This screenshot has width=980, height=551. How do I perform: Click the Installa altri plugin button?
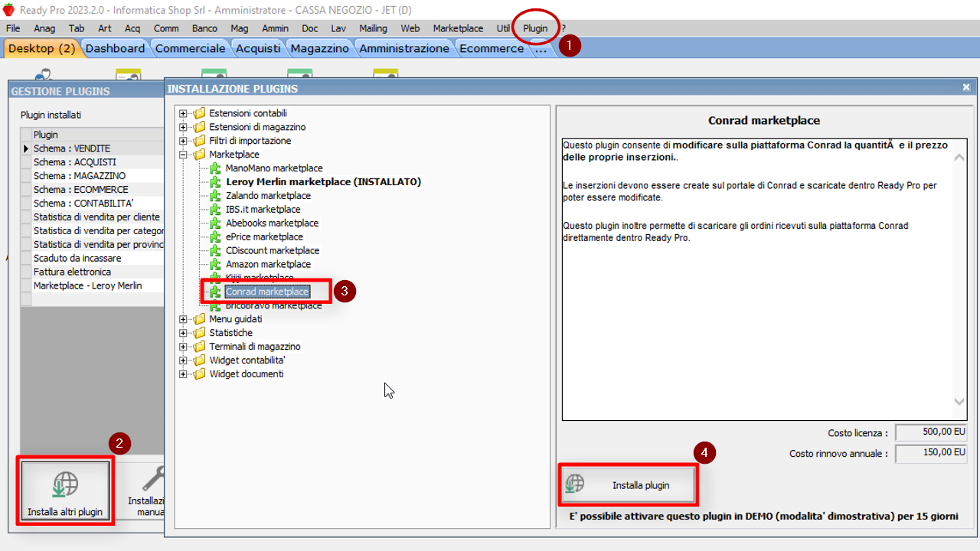(65, 490)
